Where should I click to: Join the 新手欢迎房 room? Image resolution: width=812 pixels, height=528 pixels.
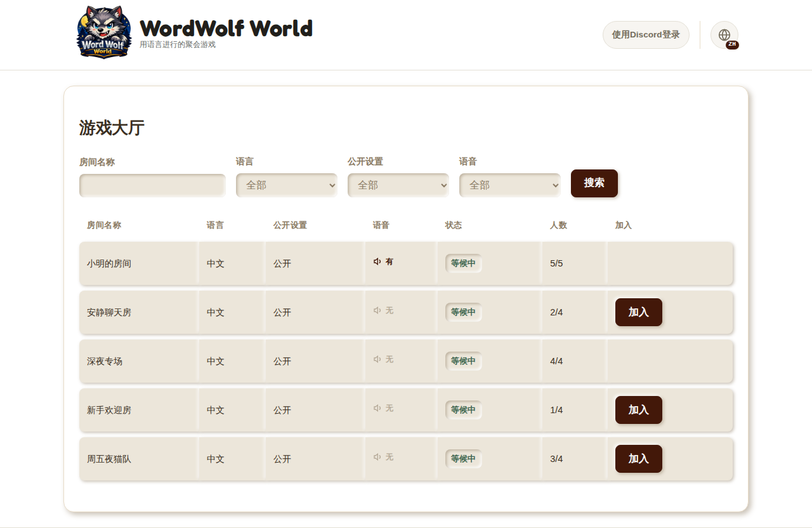[639, 410]
